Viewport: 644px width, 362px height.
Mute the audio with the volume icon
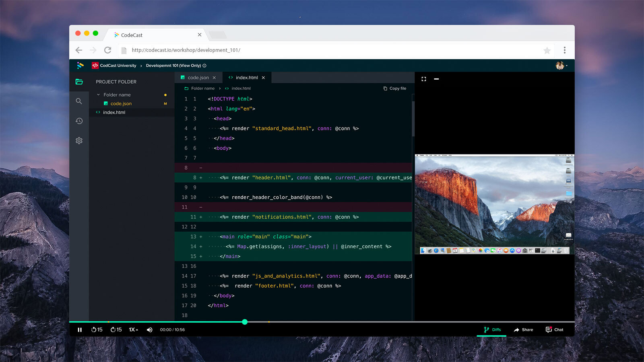149,329
